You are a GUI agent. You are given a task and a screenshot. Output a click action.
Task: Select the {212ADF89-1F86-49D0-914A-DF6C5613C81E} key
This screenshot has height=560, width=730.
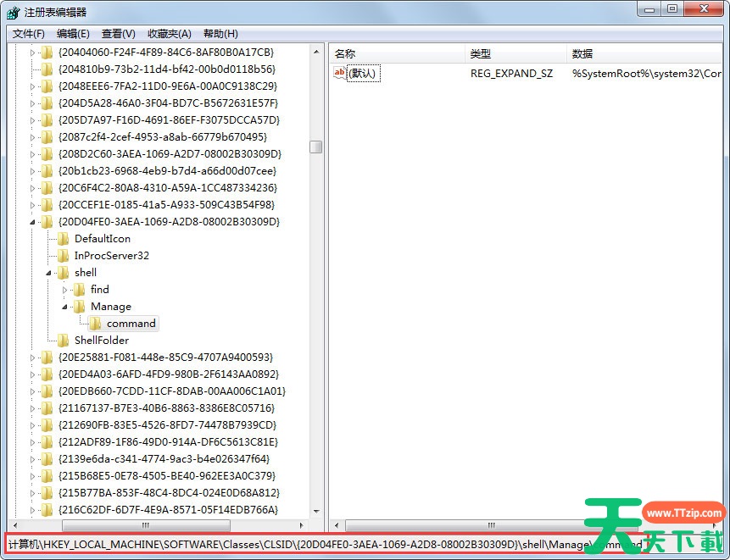(x=168, y=442)
